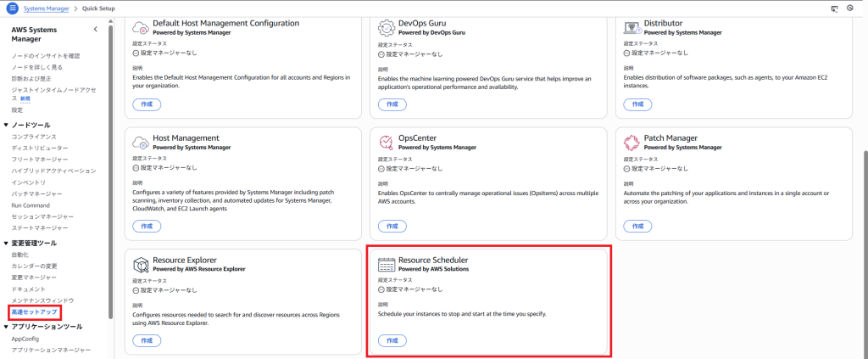Collapse the アプリケーションツール section
This screenshot has width=868, height=359.
(x=6, y=327)
